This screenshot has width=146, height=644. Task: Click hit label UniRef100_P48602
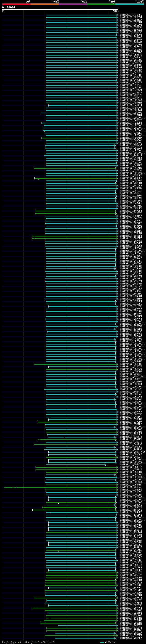click(131, 339)
